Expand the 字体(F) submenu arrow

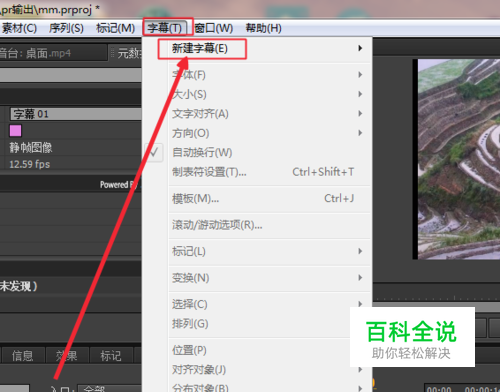tap(360, 74)
